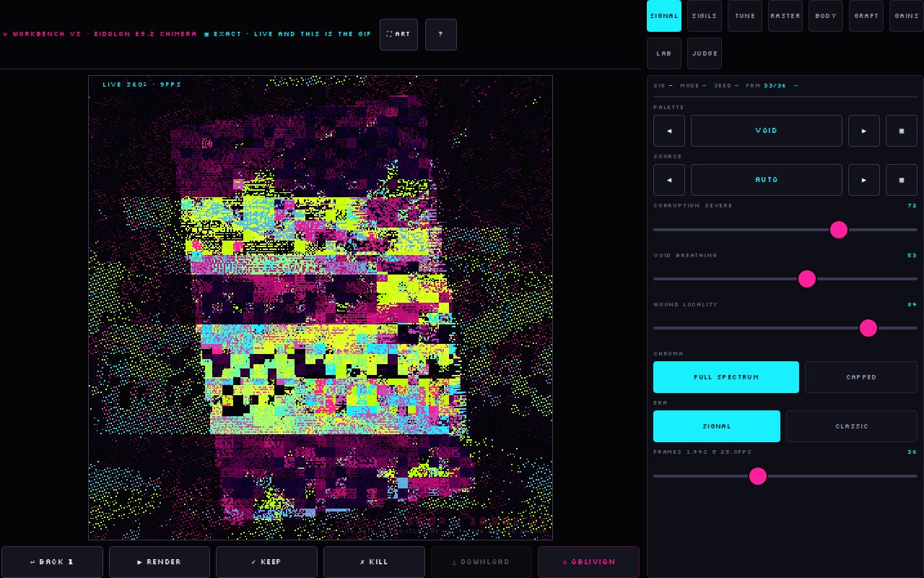924x578 pixels.
Task: Click the glitch art preview canvas
Action: pyautogui.click(x=321, y=308)
